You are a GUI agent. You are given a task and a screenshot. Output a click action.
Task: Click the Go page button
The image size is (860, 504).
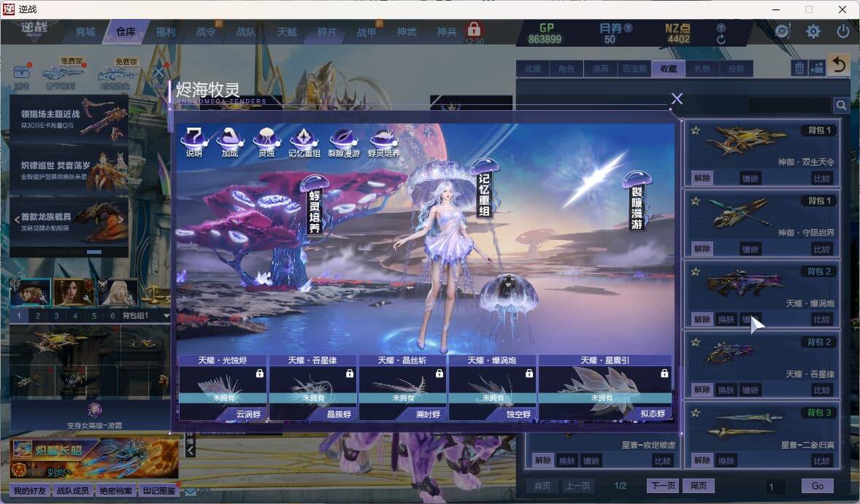pos(817,486)
